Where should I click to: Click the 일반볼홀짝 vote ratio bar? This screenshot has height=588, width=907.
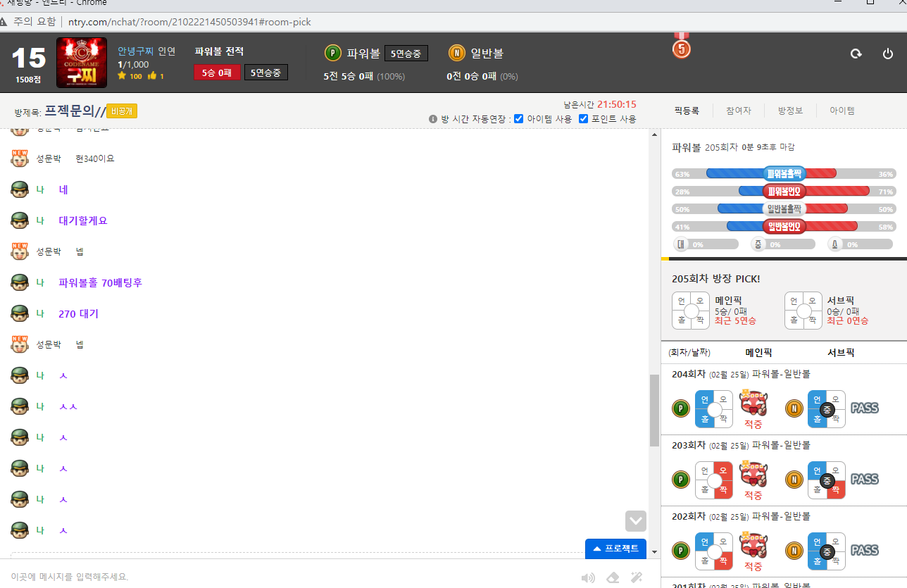[x=784, y=209]
